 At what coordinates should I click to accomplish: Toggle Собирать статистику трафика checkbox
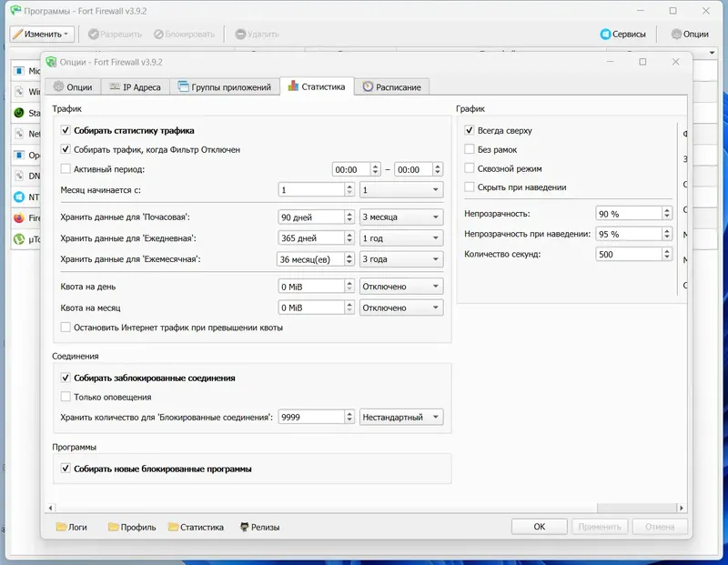click(66, 130)
